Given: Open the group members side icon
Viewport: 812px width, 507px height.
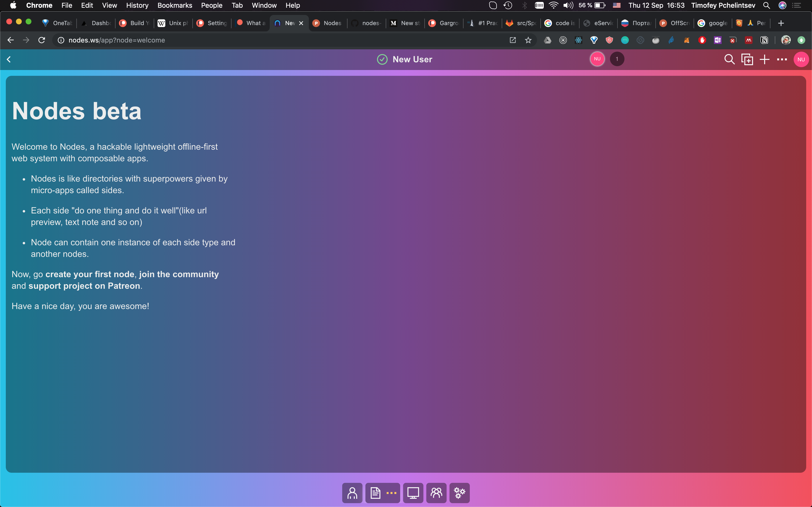Looking at the screenshot, I should (x=436, y=493).
